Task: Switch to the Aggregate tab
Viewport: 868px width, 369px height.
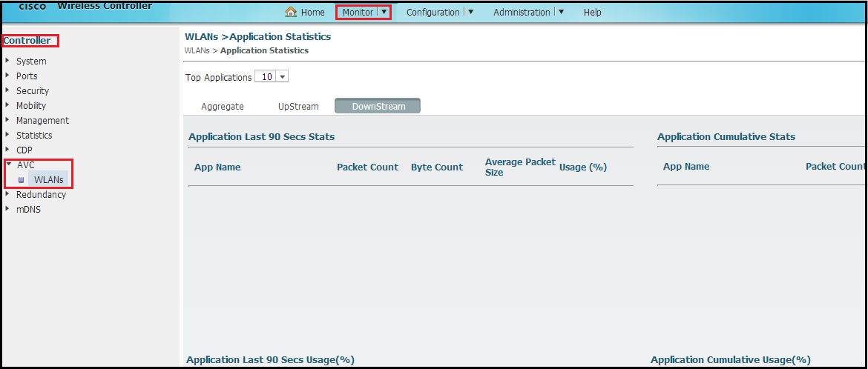Action: 223,107
